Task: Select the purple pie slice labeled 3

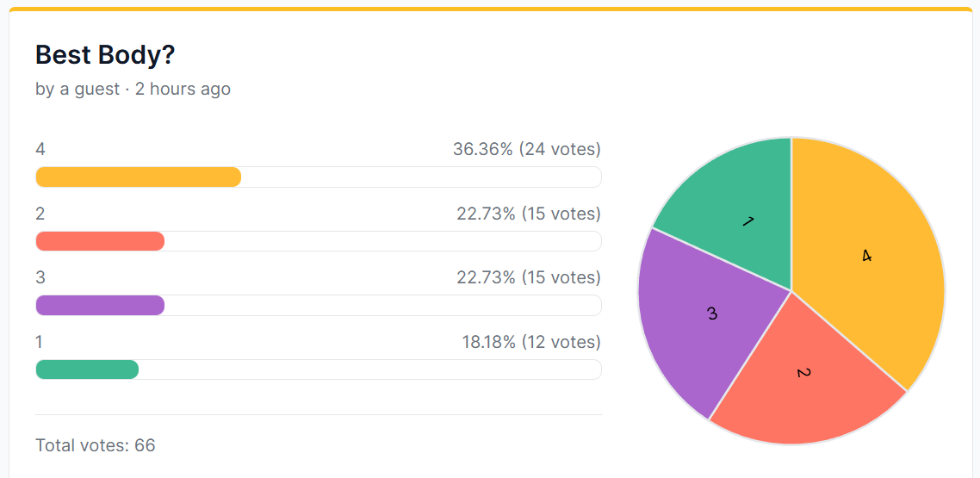Action: click(x=706, y=313)
